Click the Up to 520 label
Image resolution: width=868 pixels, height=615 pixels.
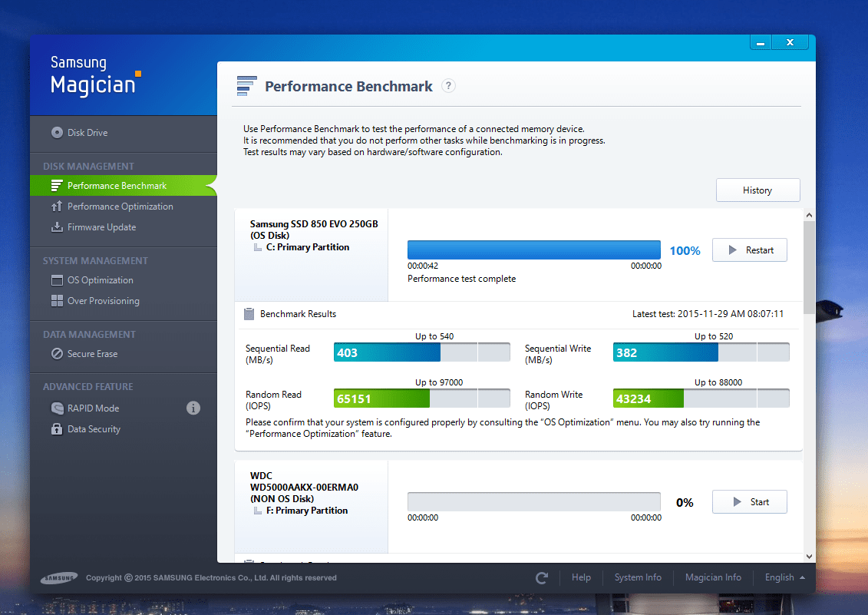[714, 336]
